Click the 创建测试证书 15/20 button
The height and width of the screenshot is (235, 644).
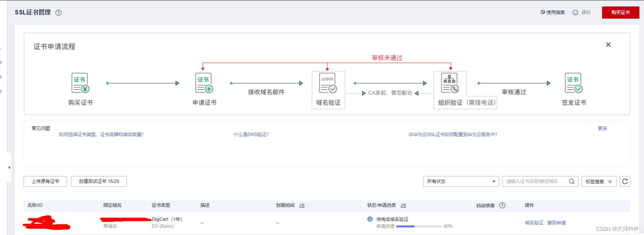point(99,181)
